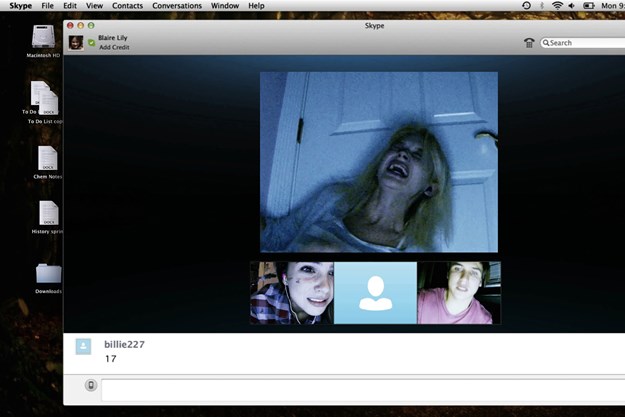Click the red close button of Skype window
The height and width of the screenshot is (417, 625).
tap(70, 26)
